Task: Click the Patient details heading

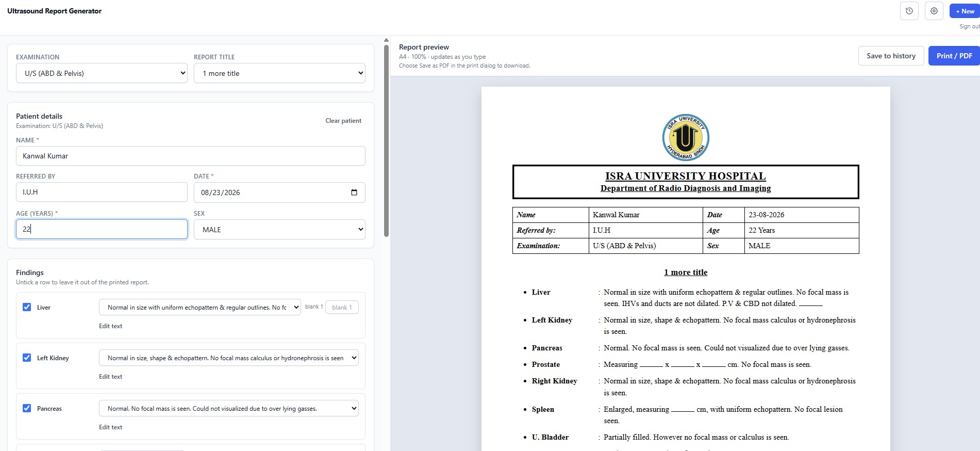Action: (39, 116)
